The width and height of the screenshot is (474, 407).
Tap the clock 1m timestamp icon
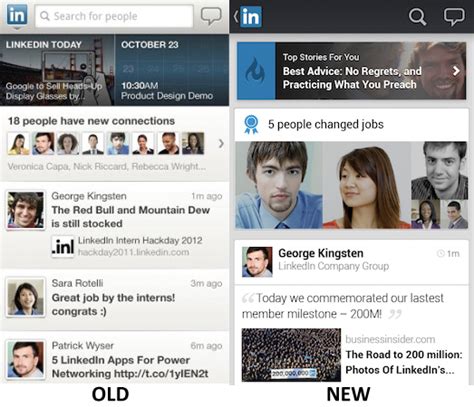(x=441, y=254)
